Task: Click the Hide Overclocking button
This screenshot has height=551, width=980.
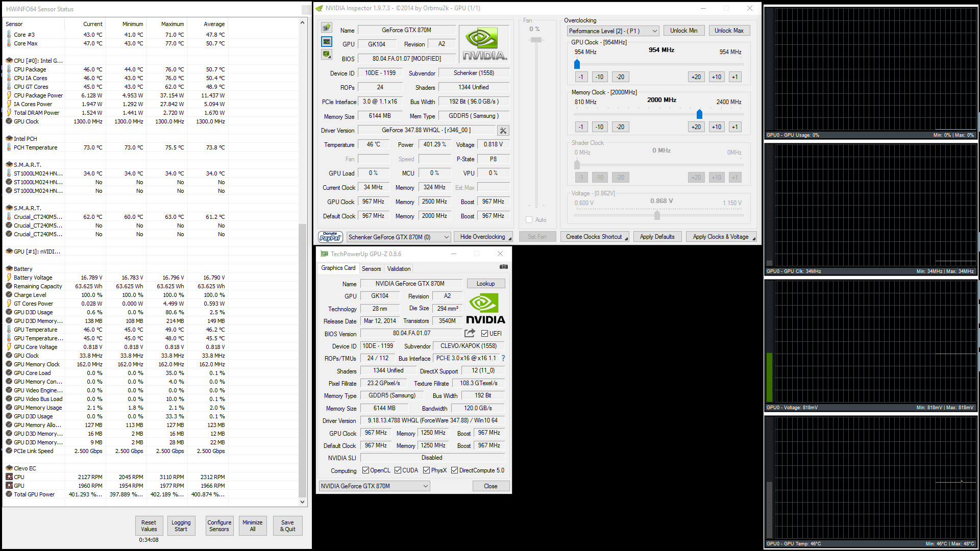Action: click(x=483, y=237)
